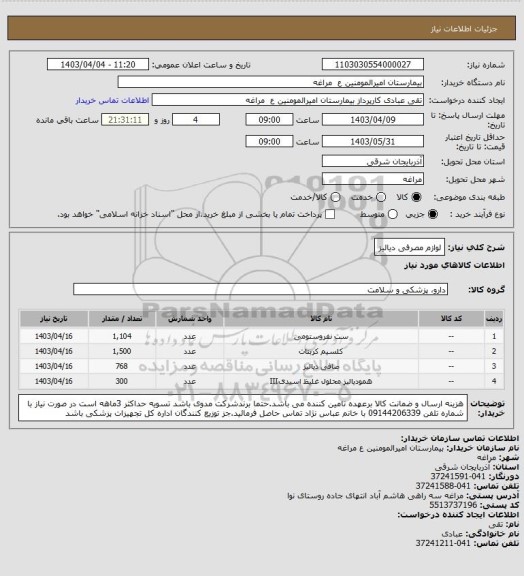Click the نام کالا column header
This screenshot has width=524, height=576.
tap(321, 319)
